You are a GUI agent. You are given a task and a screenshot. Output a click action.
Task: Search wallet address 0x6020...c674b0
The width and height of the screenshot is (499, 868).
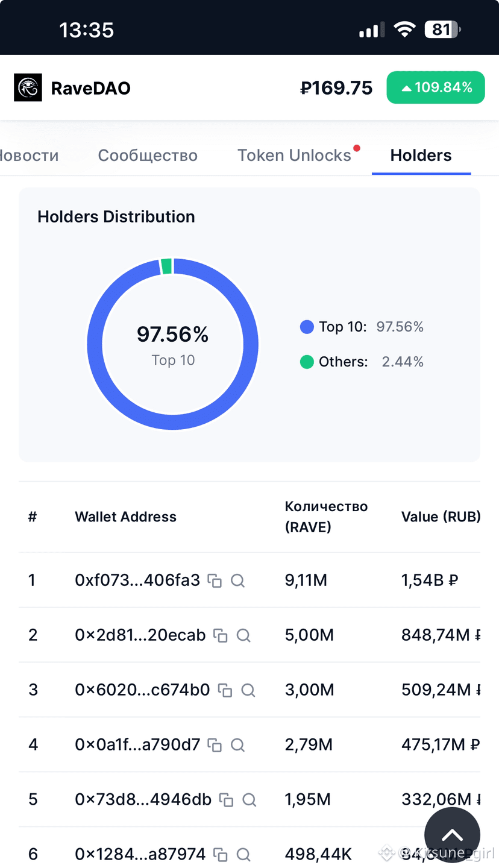click(248, 690)
